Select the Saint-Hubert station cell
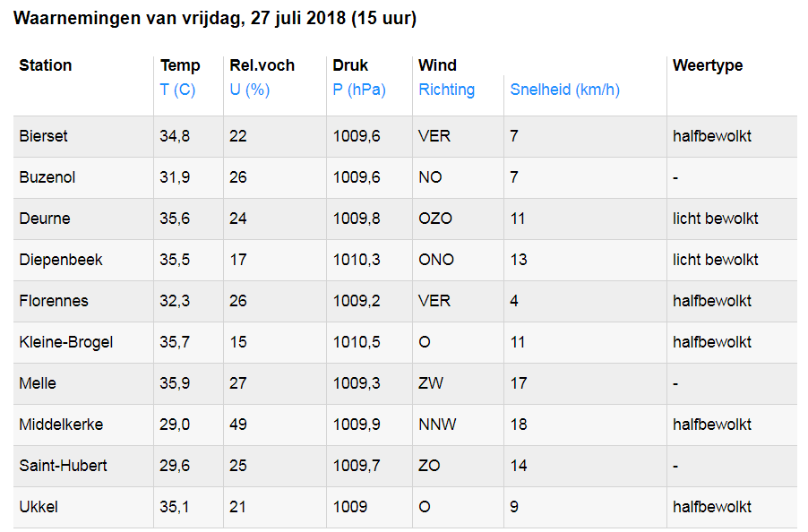 point(63,466)
